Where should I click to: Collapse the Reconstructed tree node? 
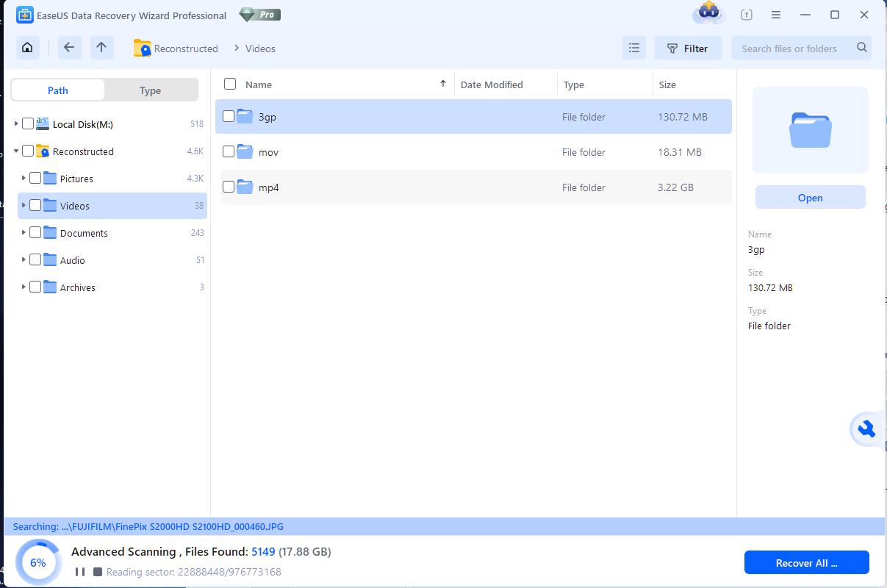pos(16,151)
